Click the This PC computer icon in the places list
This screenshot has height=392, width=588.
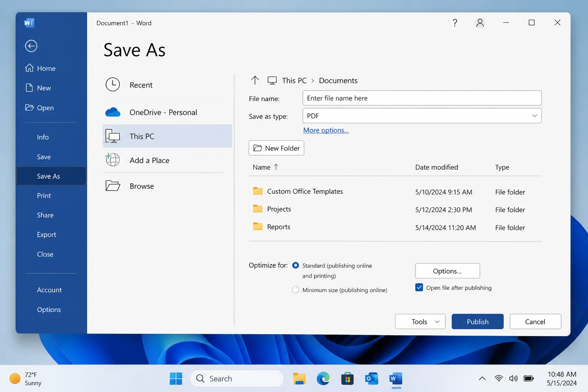click(x=113, y=136)
